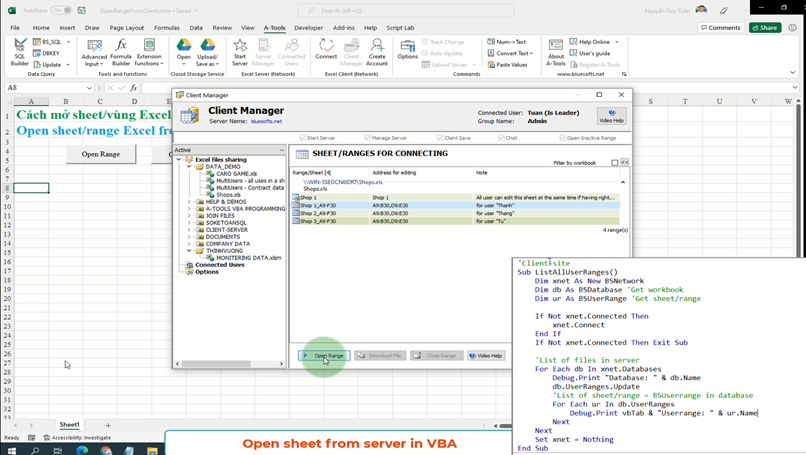The height and width of the screenshot is (455, 806).
Task: Open Chrome from the taskbar
Action: [106, 450]
